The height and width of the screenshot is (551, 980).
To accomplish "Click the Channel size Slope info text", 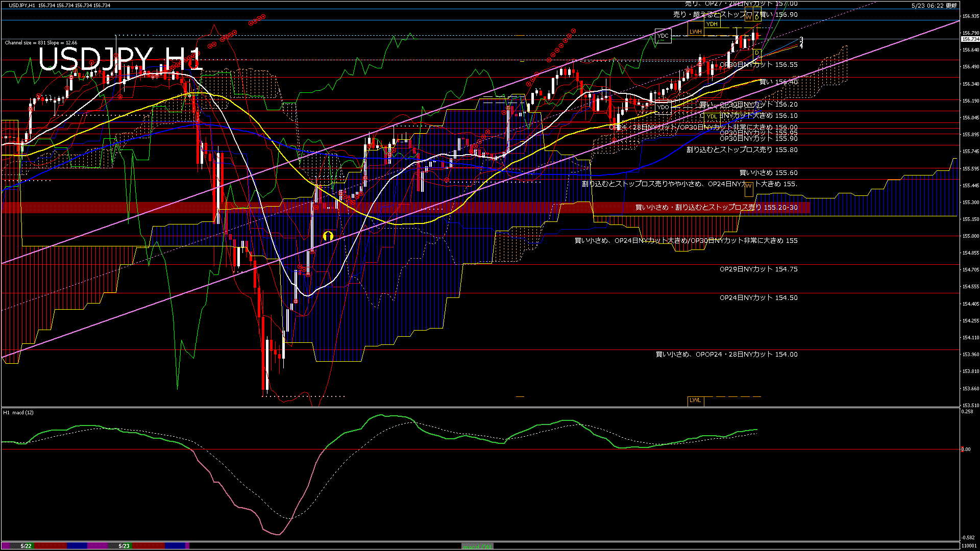I will [x=41, y=43].
